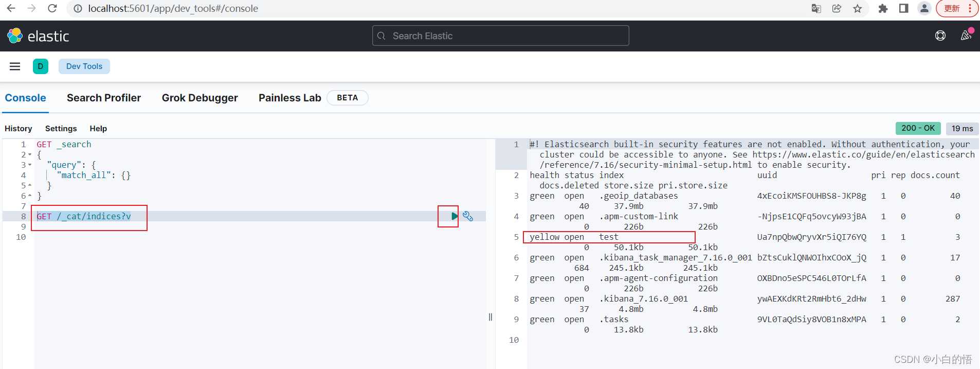
Task: Click the GET /_cat/indices?v line
Action: (84, 216)
